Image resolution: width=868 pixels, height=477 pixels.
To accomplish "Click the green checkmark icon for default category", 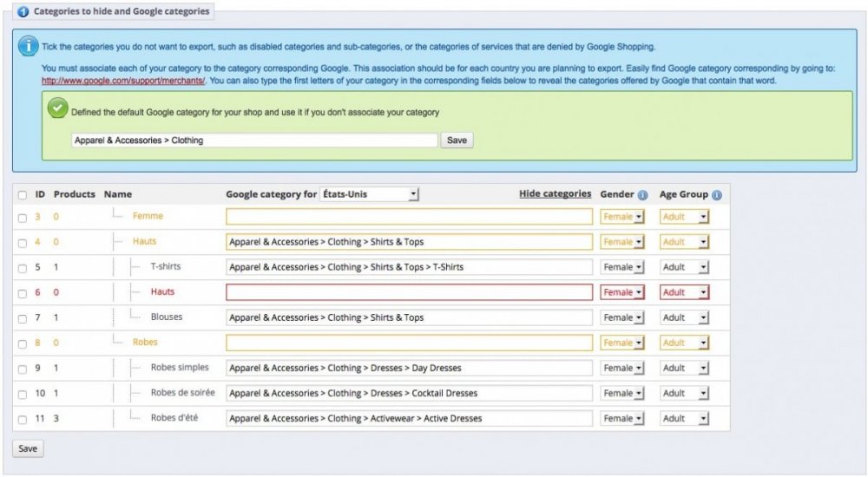I will tap(58, 110).
